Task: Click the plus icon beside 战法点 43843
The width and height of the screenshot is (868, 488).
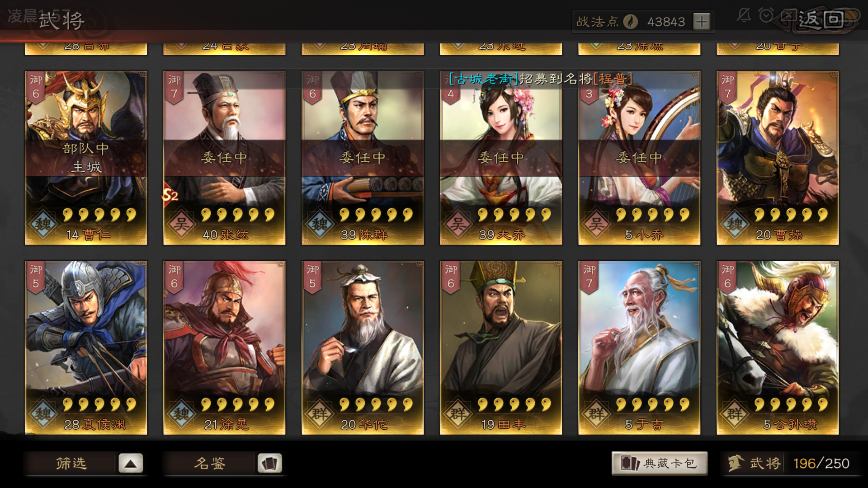Action: 702,22
